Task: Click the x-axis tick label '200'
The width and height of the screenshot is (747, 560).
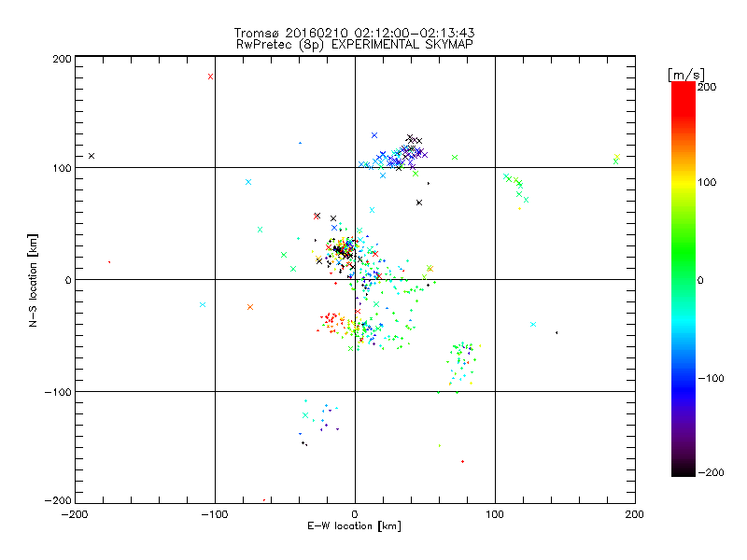Action: (x=635, y=514)
